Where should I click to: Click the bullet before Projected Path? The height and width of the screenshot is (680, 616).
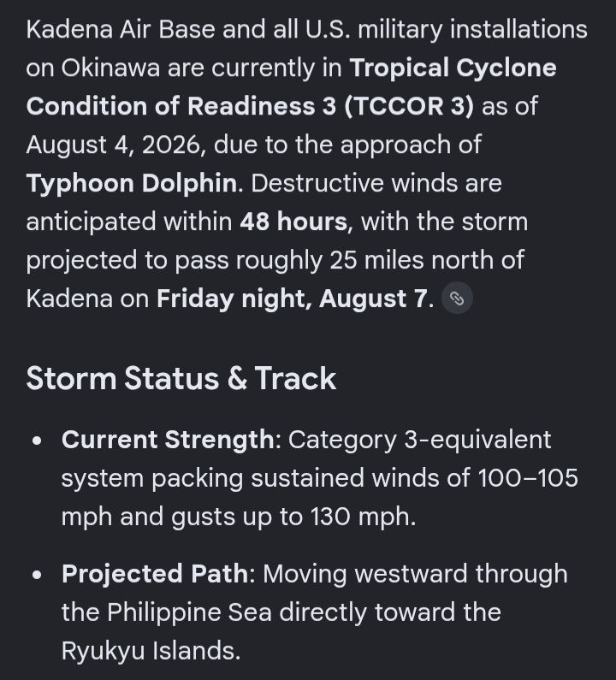click(x=38, y=575)
